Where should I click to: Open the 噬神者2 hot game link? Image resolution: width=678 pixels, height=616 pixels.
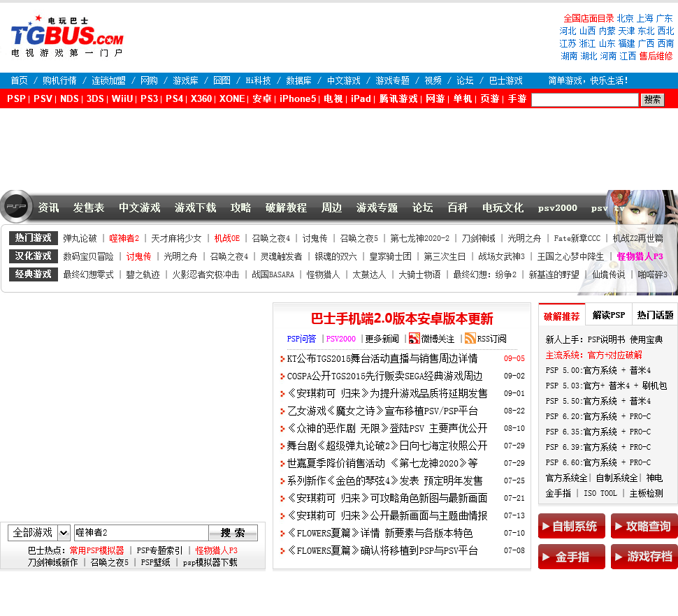tap(124, 238)
